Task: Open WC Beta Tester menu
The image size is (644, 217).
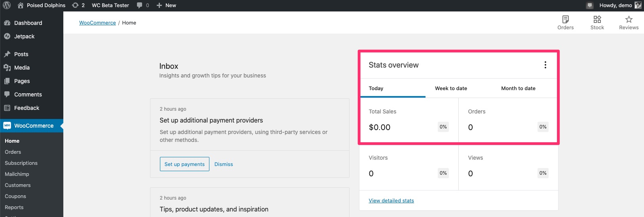Action: tap(110, 5)
